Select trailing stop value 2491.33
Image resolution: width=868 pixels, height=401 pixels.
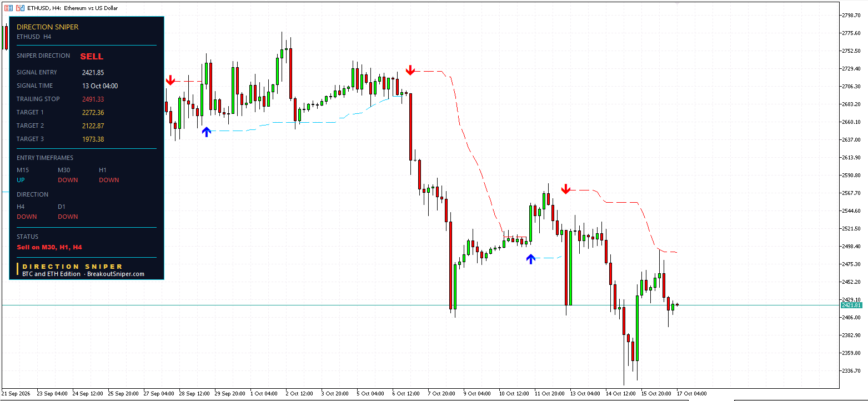click(x=93, y=99)
